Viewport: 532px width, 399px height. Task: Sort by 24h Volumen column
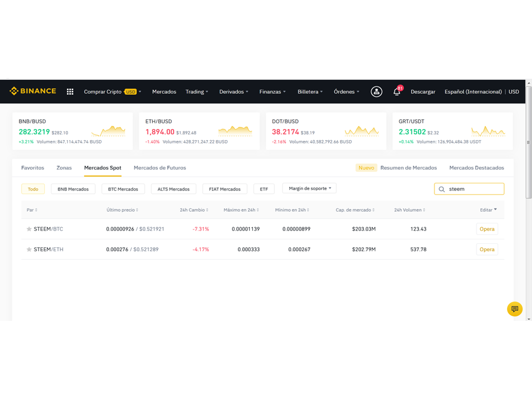tap(410, 210)
